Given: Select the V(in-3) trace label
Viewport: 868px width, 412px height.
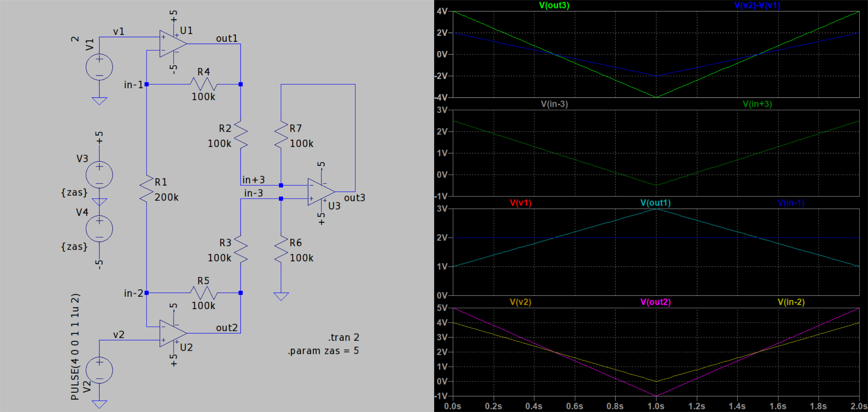Looking at the screenshot, I should (x=554, y=104).
